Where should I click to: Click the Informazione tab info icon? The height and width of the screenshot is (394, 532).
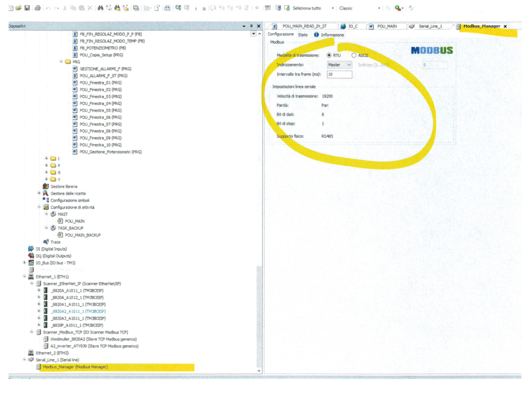(316, 35)
